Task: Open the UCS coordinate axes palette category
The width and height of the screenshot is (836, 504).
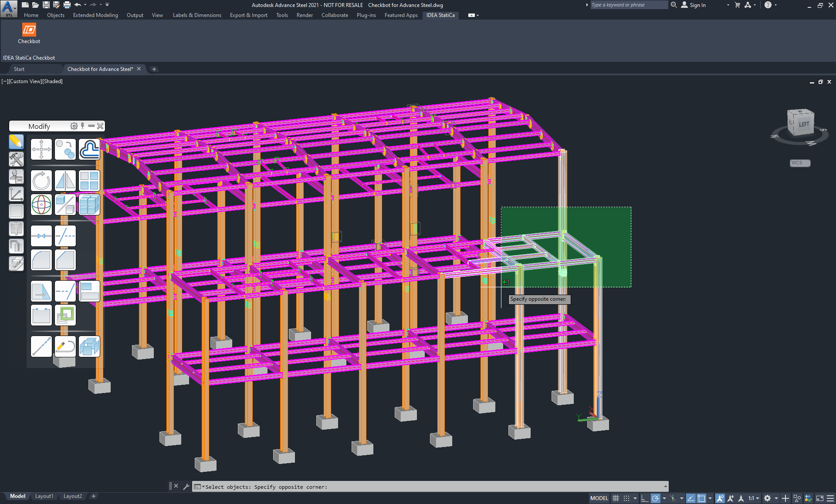Action: (16, 194)
